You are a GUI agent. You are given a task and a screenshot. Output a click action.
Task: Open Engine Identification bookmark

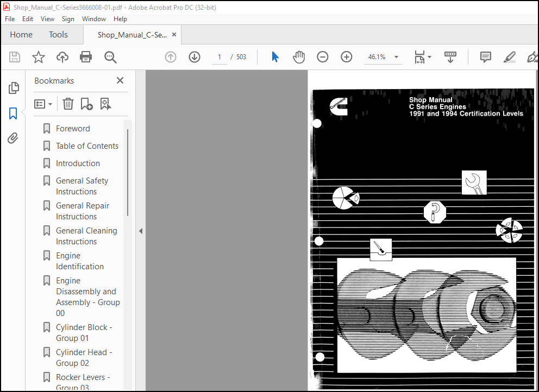(80, 261)
